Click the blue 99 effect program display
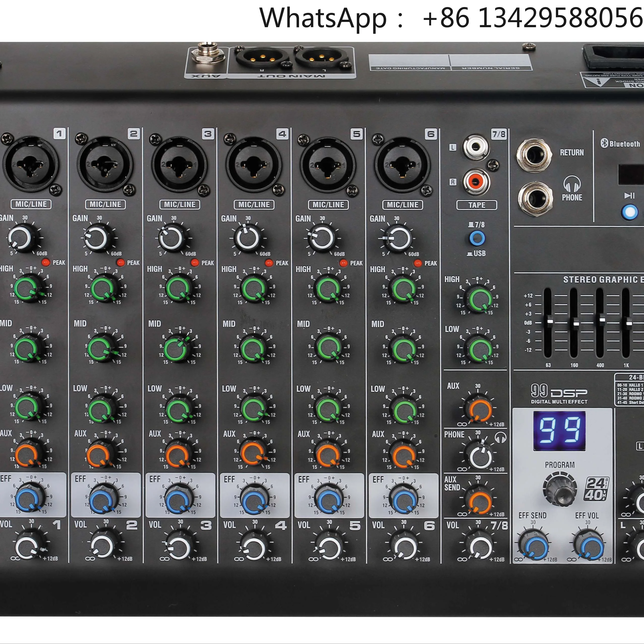 pos(560,430)
